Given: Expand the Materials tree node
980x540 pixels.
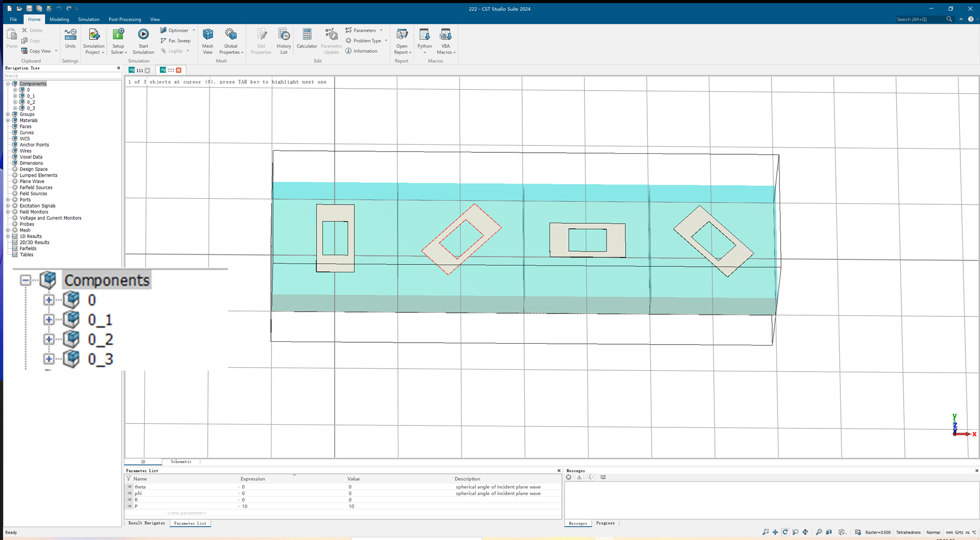Looking at the screenshot, I should pyautogui.click(x=8, y=120).
